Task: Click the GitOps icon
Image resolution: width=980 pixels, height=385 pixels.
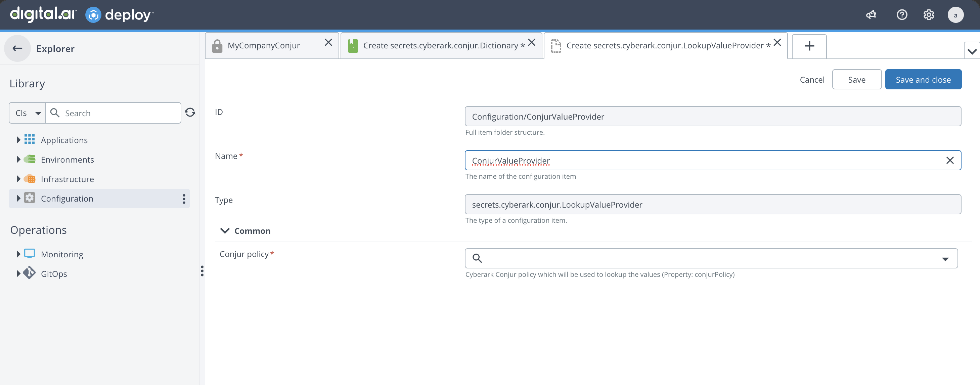Action: [29, 273]
